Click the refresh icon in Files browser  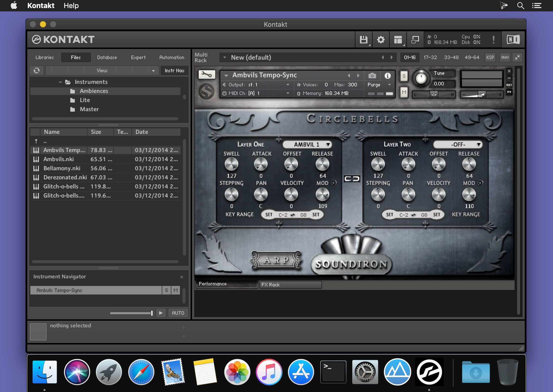click(x=37, y=70)
